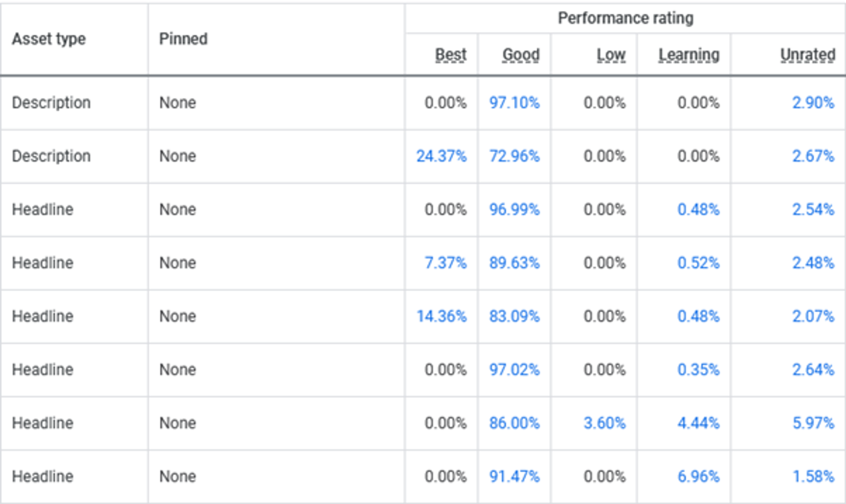Click the 7.37% Best percentage

point(446,263)
